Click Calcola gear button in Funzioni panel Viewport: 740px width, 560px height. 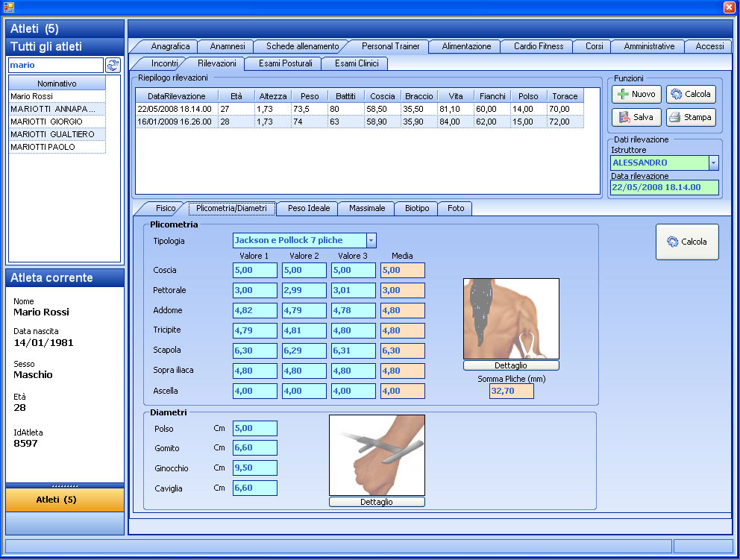691,95
